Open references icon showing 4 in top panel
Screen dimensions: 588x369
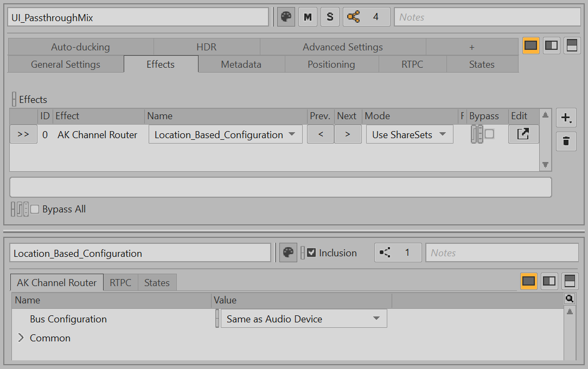click(x=366, y=17)
